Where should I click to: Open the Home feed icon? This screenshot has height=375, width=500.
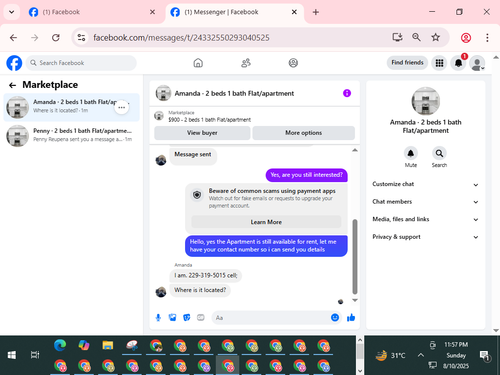[198, 63]
